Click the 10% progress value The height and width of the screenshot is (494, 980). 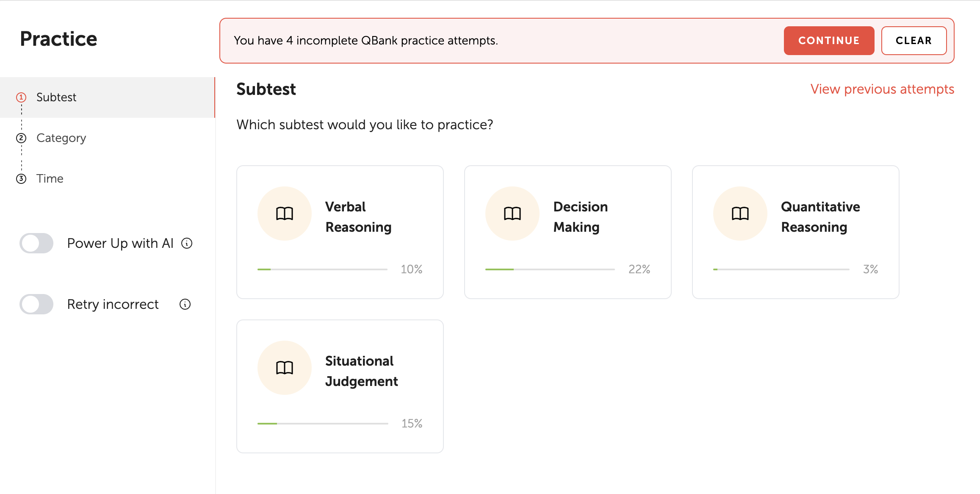[412, 269]
